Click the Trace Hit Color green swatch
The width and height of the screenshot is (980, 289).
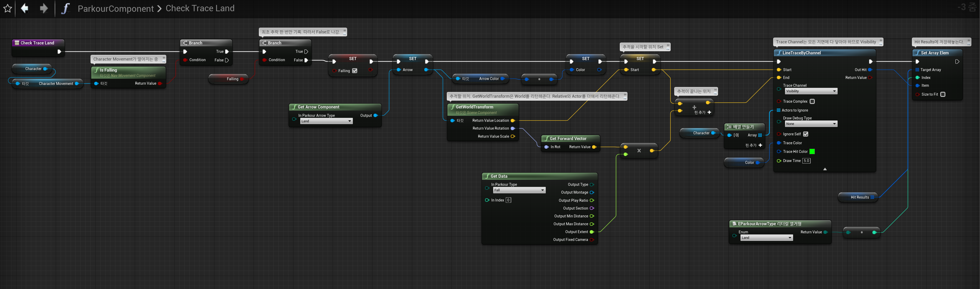[x=812, y=152]
